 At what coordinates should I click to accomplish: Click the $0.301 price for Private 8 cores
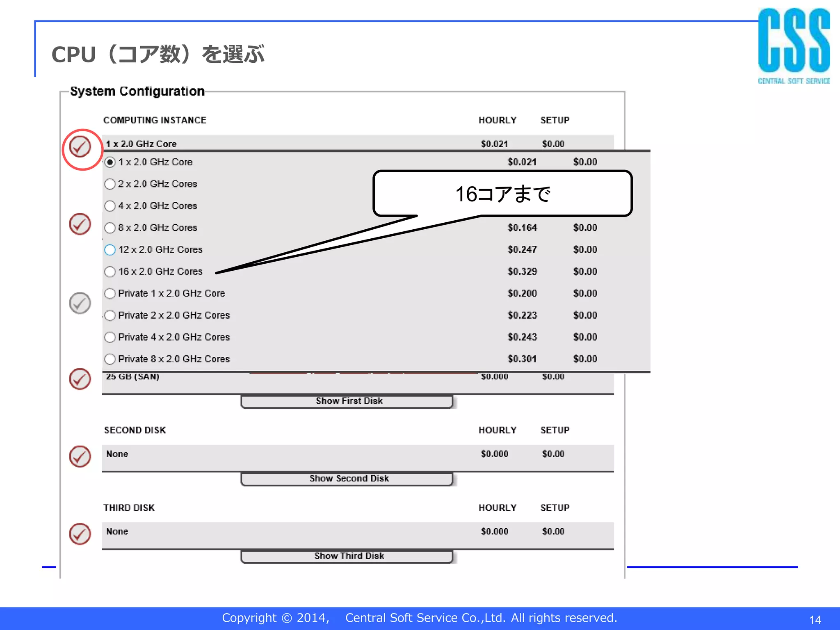coord(522,359)
